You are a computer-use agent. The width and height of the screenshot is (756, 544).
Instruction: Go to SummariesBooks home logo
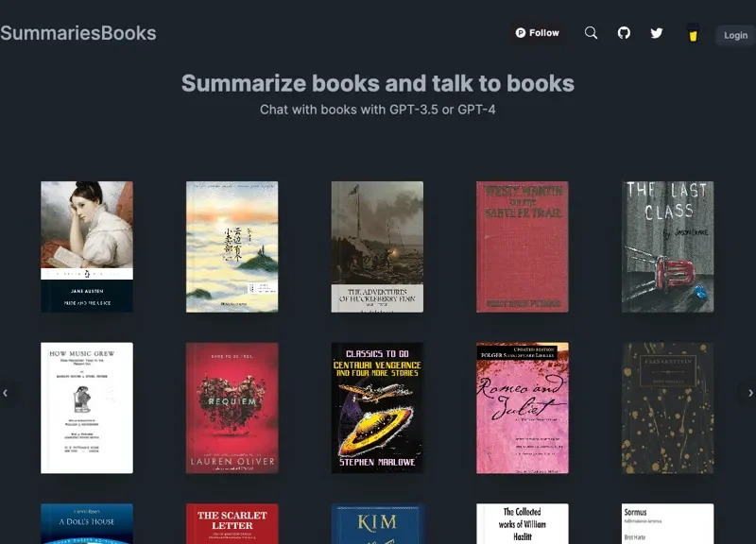78,33
